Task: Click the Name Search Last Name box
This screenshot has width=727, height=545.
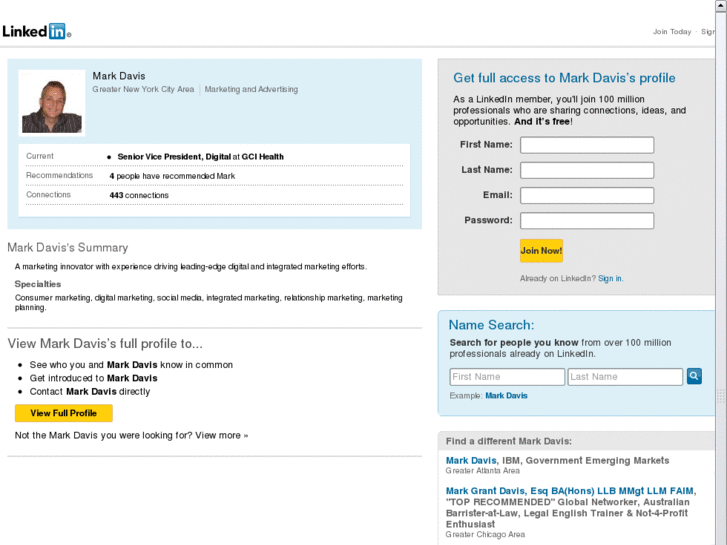Action: pos(625,377)
